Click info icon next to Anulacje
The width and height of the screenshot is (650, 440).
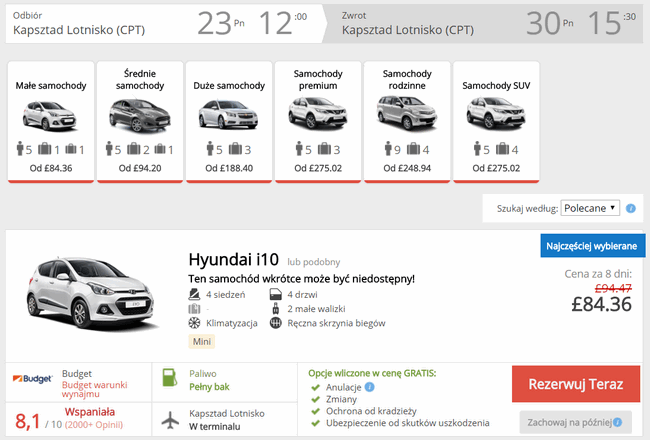(x=369, y=387)
